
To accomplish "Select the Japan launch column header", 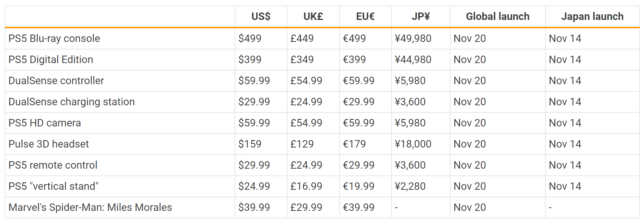I will (592, 16).
